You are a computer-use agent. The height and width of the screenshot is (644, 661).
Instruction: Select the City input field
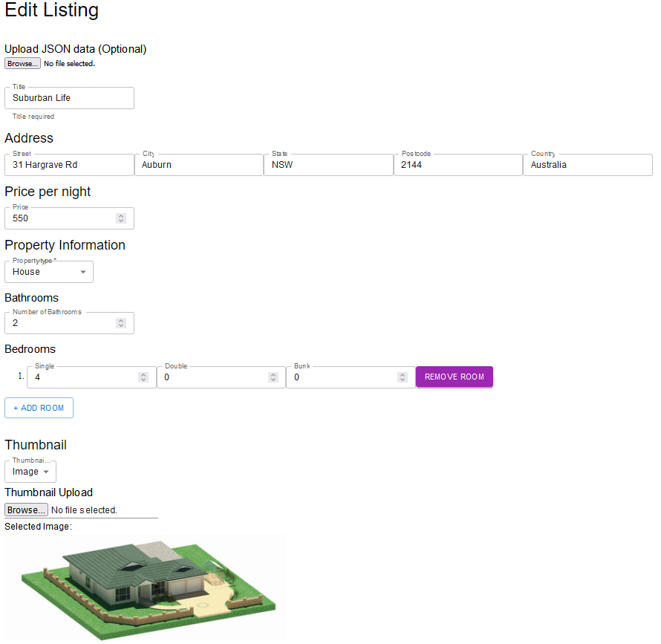(x=198, y=165)
